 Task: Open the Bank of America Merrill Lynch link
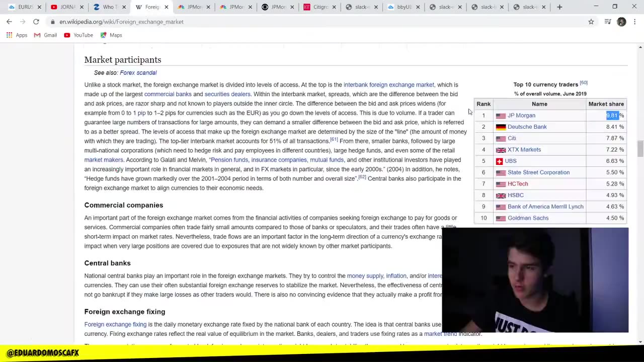point(545,207)
